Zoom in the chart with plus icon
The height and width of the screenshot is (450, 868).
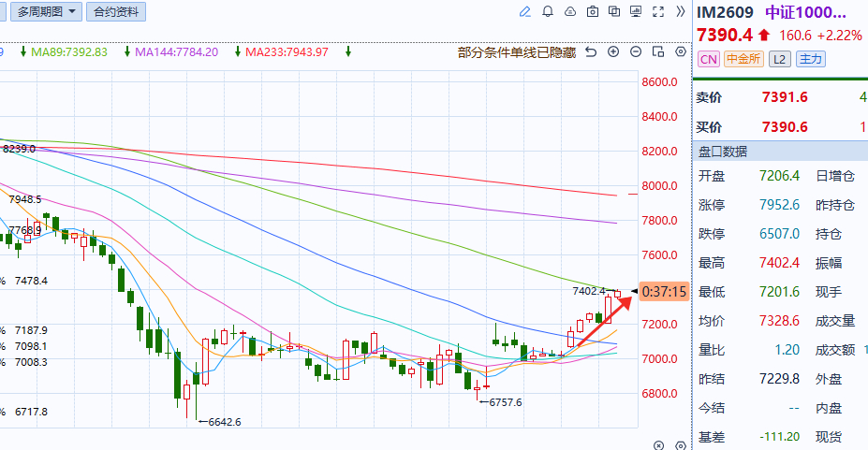tap(613, 52)
